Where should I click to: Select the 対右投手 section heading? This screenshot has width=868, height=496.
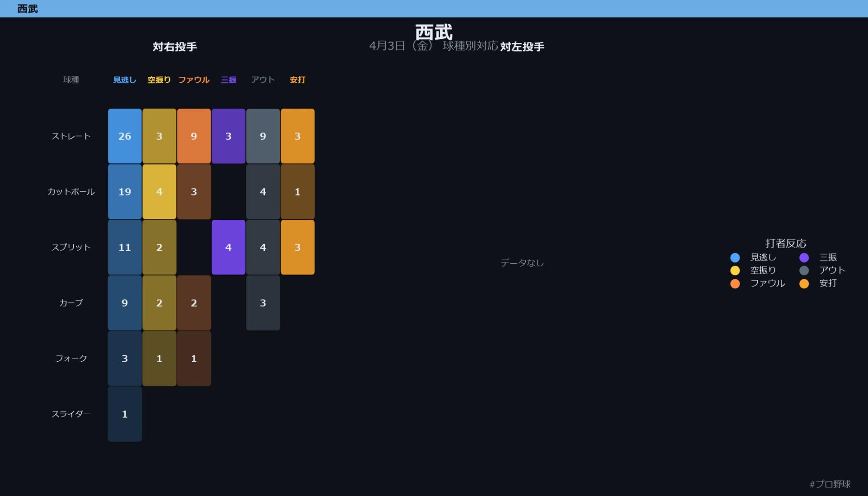[175, 47]
